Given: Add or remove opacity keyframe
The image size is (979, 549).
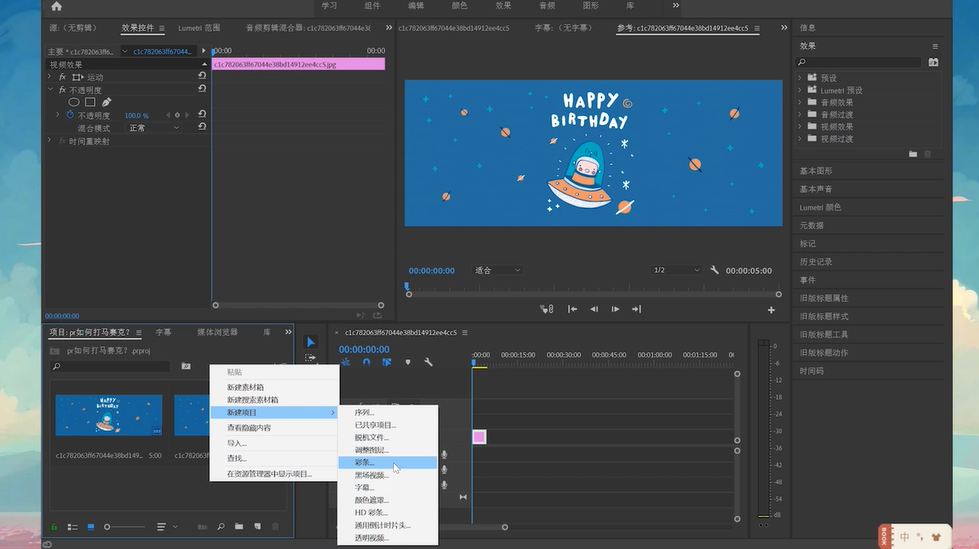Looking at the screenshot, I should (177, 115).
